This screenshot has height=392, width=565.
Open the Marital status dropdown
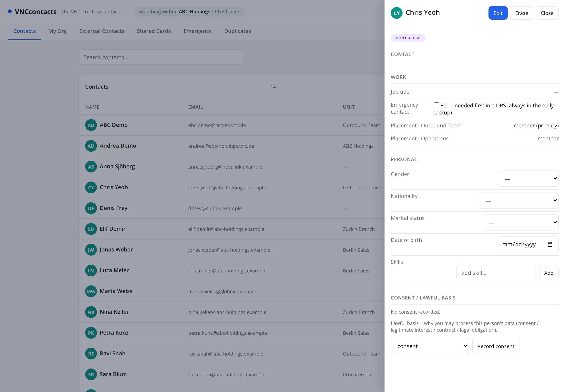[520, 222]
